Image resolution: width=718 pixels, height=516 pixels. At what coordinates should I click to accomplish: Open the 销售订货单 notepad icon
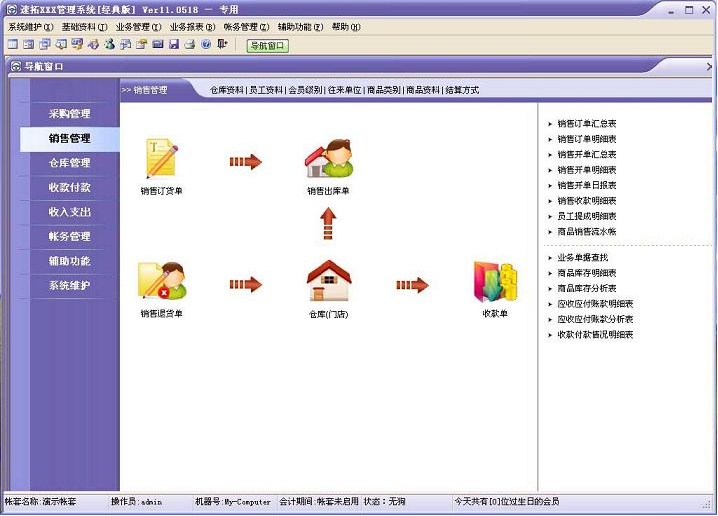pyautogui.click(x=161, y=159)
